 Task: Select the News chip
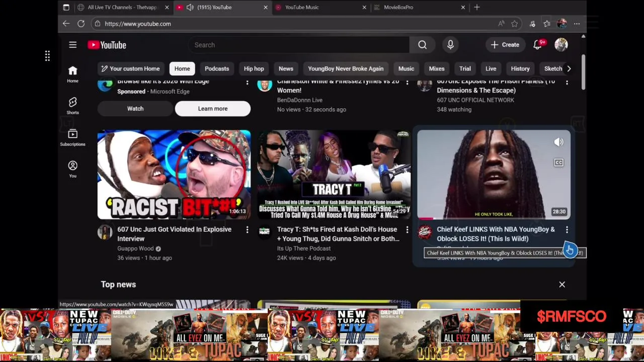(286, 68)
